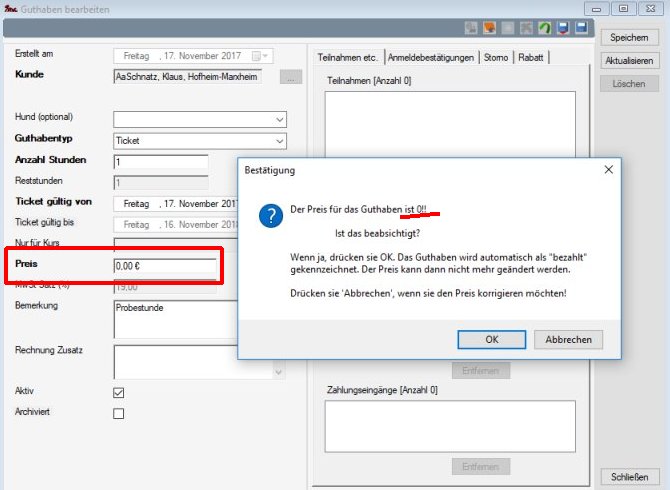670x490 pixels.
Task: Click the Kunde browse button (...)
Action: 290,77
